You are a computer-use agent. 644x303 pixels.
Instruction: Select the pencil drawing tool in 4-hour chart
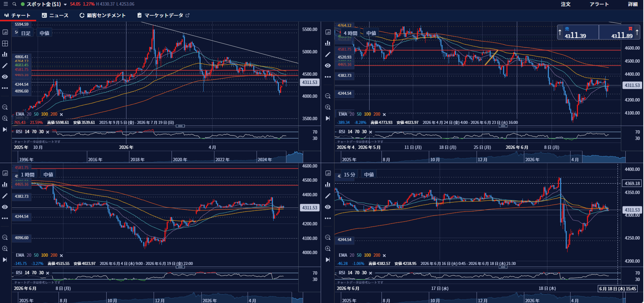328,54
